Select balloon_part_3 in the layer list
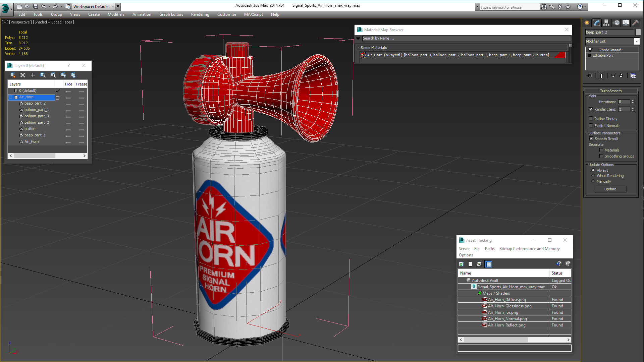Screen dimensions: 644x362 [x=37, y=116]
